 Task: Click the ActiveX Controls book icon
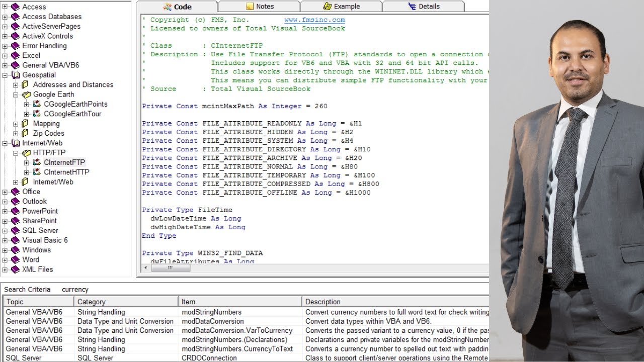point(15,36)
